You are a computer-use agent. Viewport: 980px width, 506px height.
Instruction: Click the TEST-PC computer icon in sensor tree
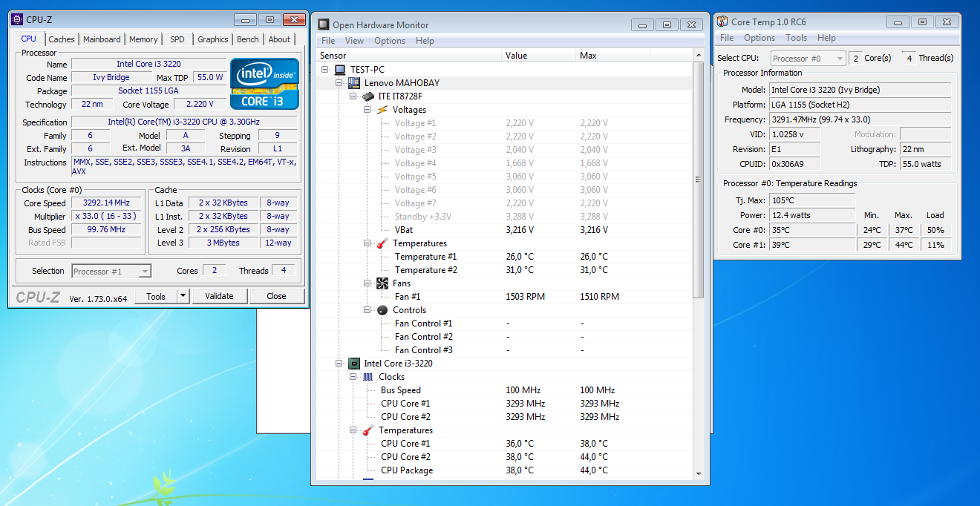[x=340, y=70]
